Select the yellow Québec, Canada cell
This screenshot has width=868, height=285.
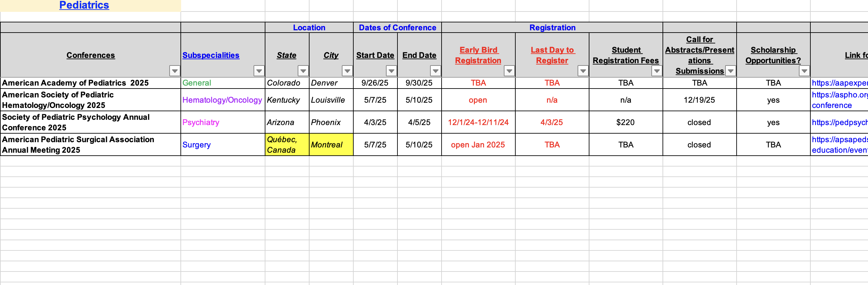pos(287,144)
